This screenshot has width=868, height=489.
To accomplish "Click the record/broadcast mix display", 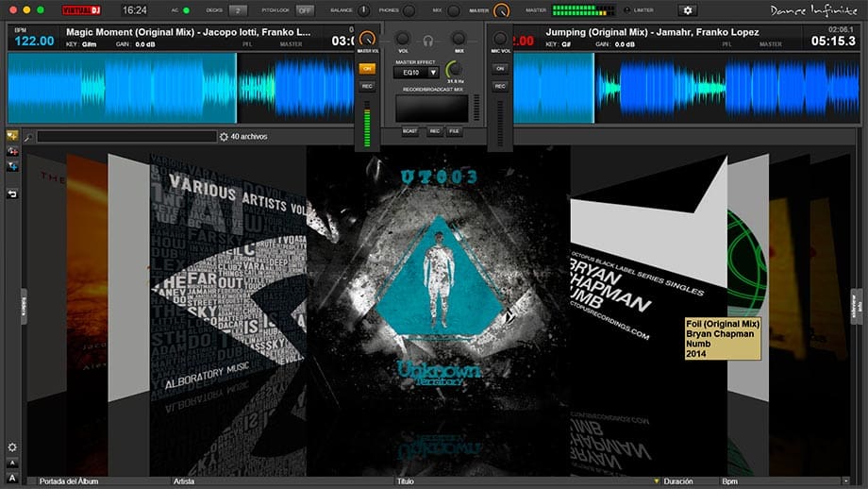I will [432, 108].
